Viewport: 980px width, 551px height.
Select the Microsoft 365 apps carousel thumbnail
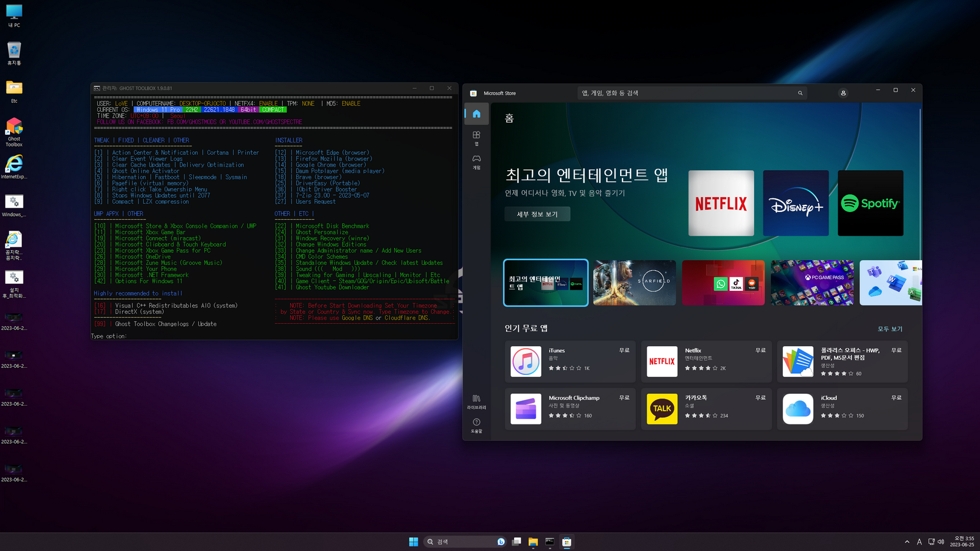(890, 283)
